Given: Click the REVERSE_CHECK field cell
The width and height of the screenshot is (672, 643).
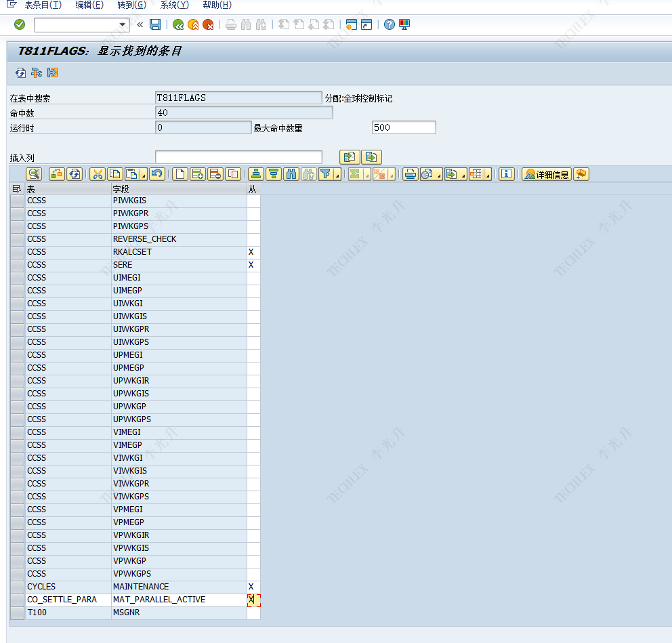Looking at the screenshot, I should pyautogui.click(x=179, y=239).
